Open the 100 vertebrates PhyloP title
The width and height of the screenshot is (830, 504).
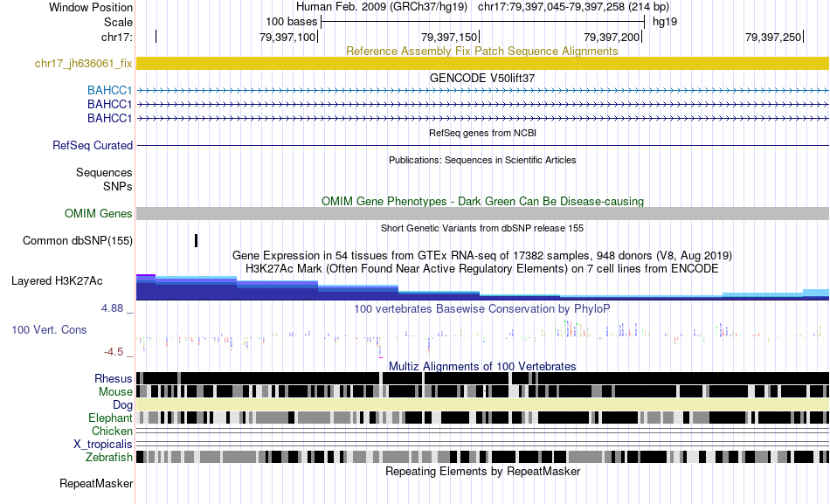(x=482, y=308)
